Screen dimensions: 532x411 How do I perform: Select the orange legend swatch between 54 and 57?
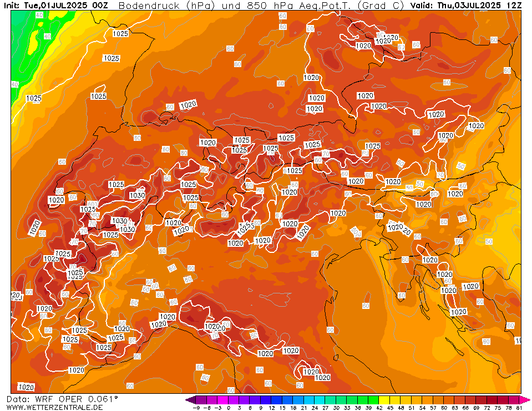point(428,400)
